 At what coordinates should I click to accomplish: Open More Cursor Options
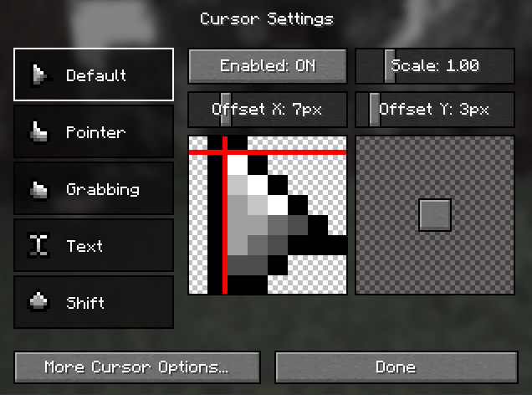137,367
